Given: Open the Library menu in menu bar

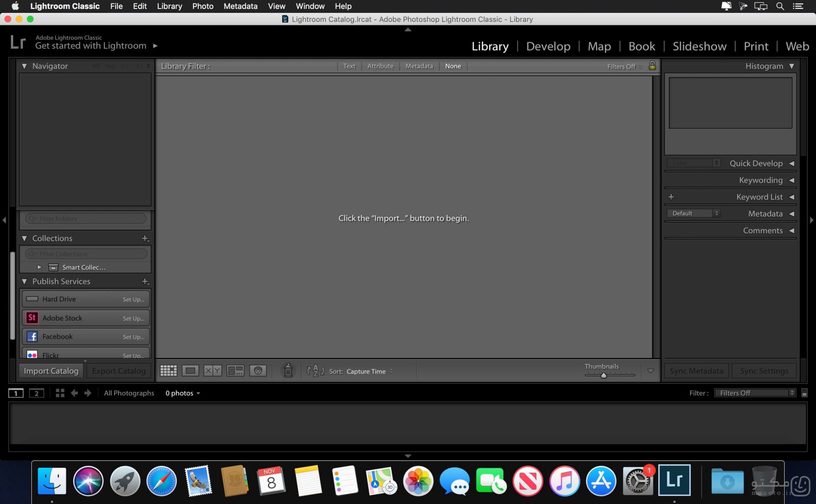Looking at the screenshot, I should 169,6.
